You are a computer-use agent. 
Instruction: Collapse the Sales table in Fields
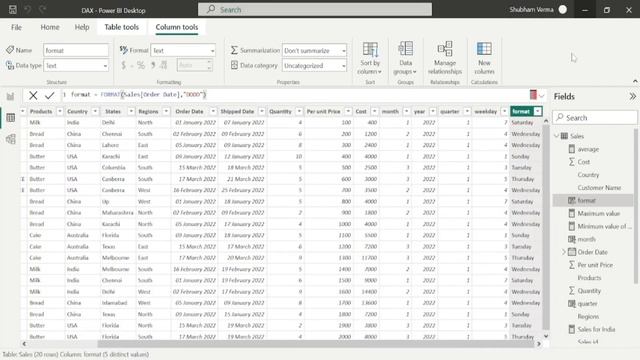coord(557,136)
